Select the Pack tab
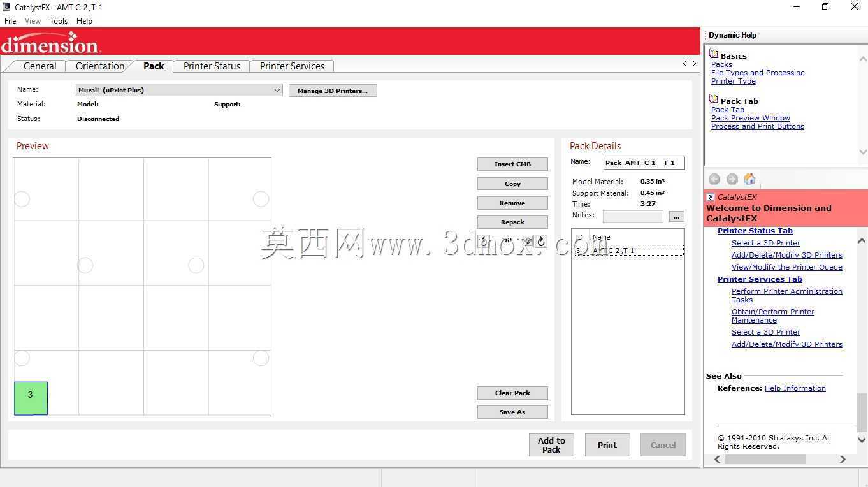 coord(154,66)
